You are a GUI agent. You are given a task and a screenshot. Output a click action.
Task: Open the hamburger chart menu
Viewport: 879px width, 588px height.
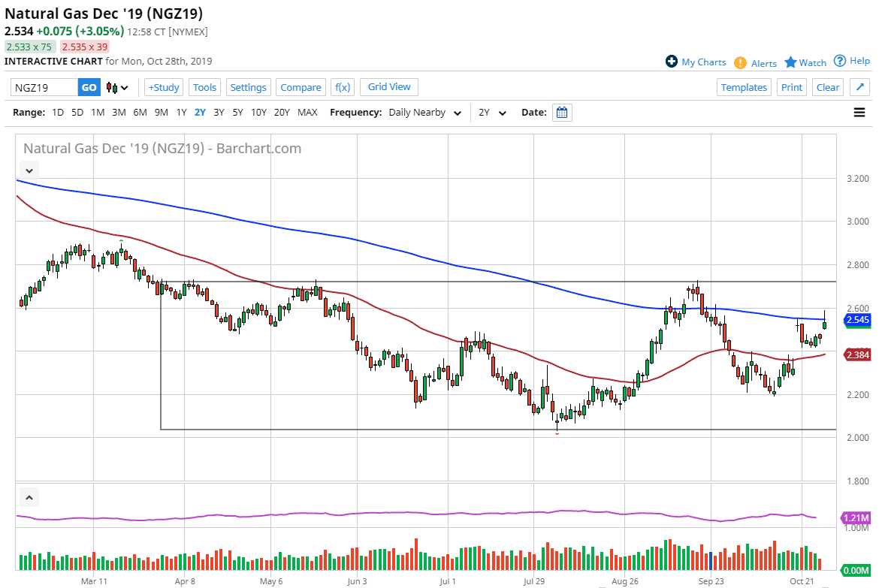[x=859, y=113]
